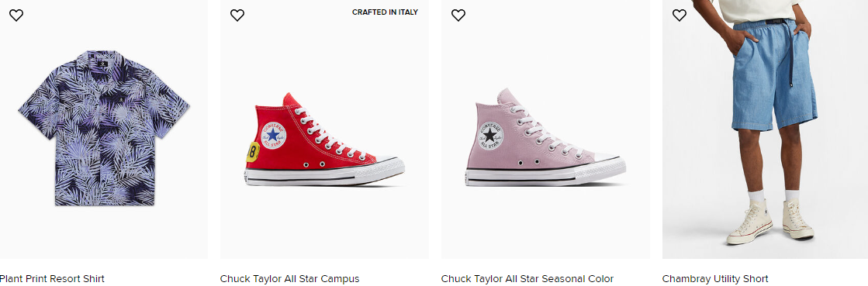Favorite the Plant Print Resort Shirt with heart
Screen dimensions: 868x286
(16, 16)
